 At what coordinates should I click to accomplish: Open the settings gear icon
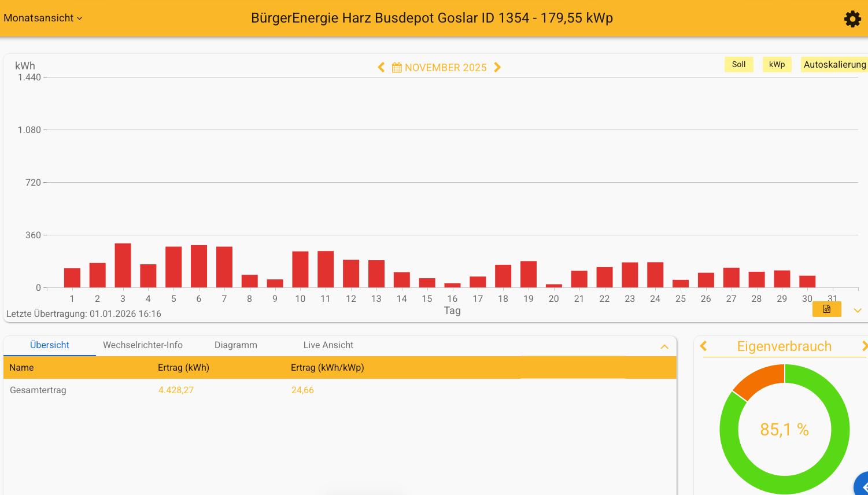click(852, 19)
